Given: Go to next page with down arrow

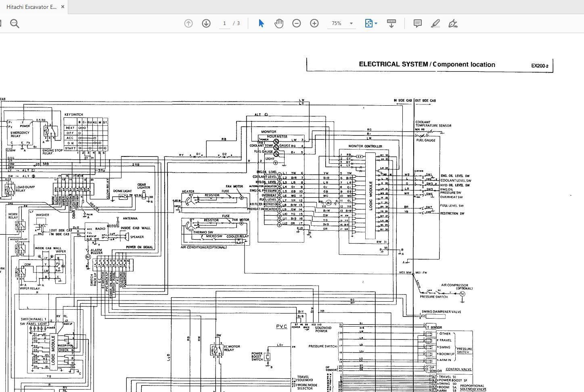Looking at the screenshot, I should [x=206, y=23].
